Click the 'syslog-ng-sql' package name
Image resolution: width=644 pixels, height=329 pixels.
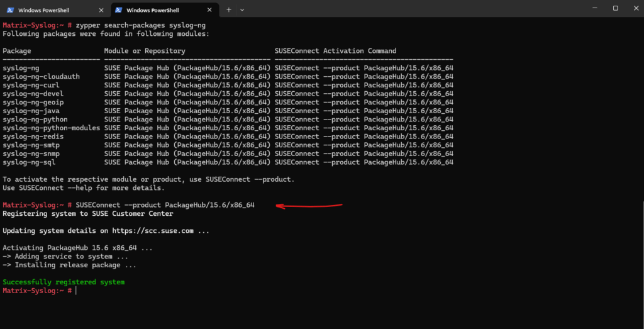pos(29,162)
